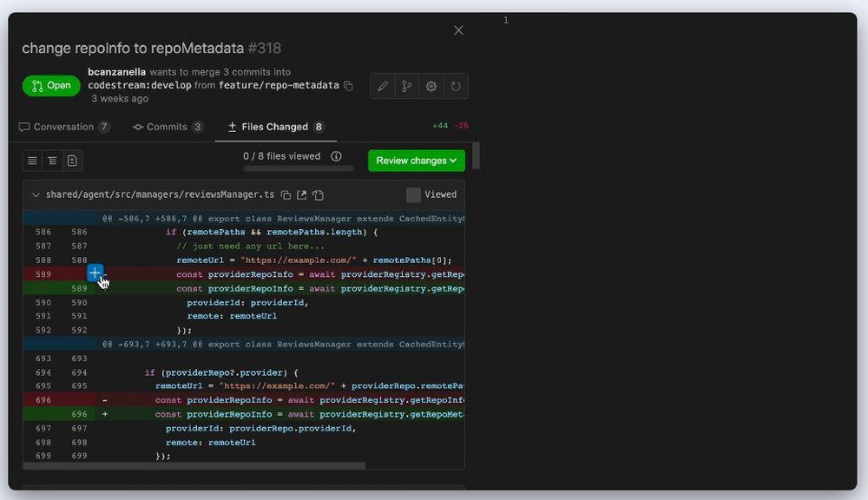Click the -25 deletions count
The width and height of the screenshot is (868, 500).
coord(462,126)
